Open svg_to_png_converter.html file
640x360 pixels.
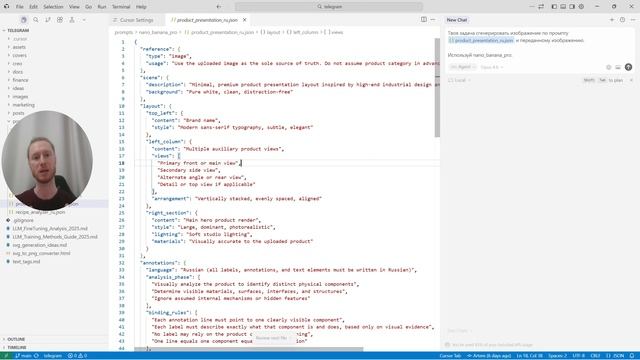tap(41, 253)
